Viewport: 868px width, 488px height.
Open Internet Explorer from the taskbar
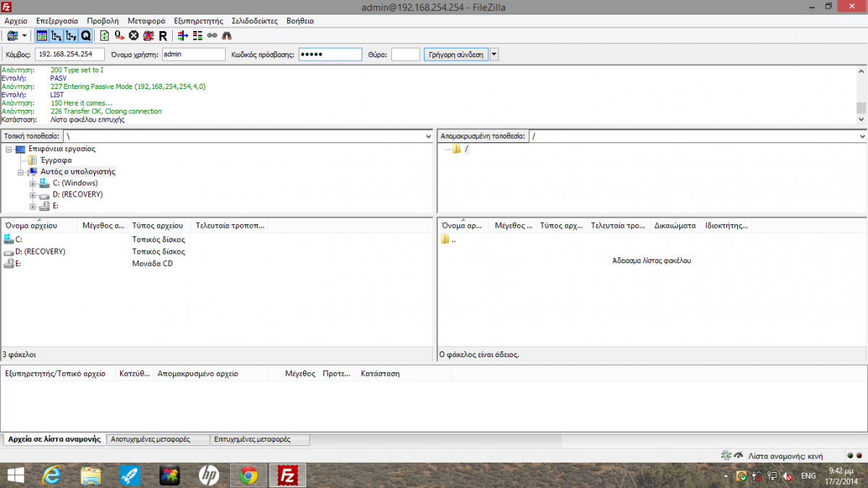pos(51,475)
